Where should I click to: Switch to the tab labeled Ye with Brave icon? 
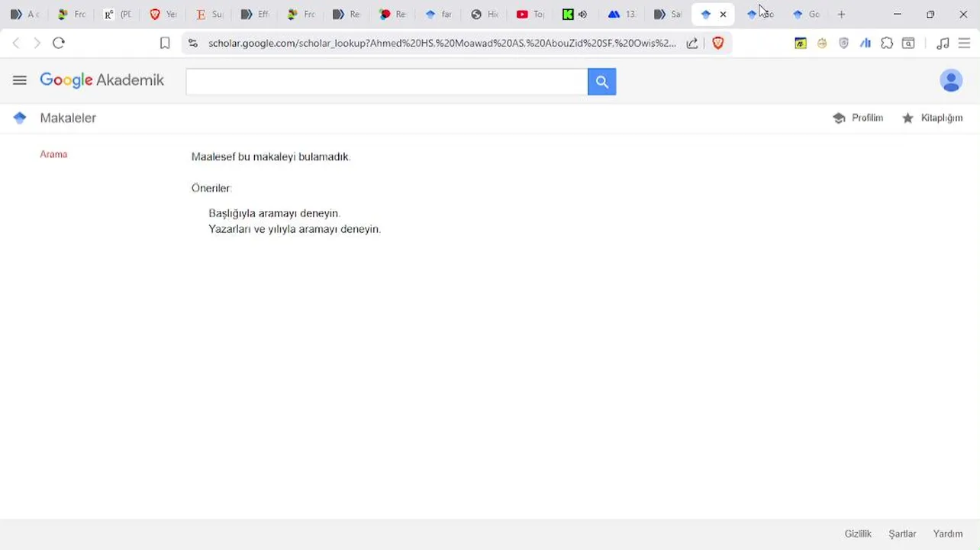(x=163, y=15)
